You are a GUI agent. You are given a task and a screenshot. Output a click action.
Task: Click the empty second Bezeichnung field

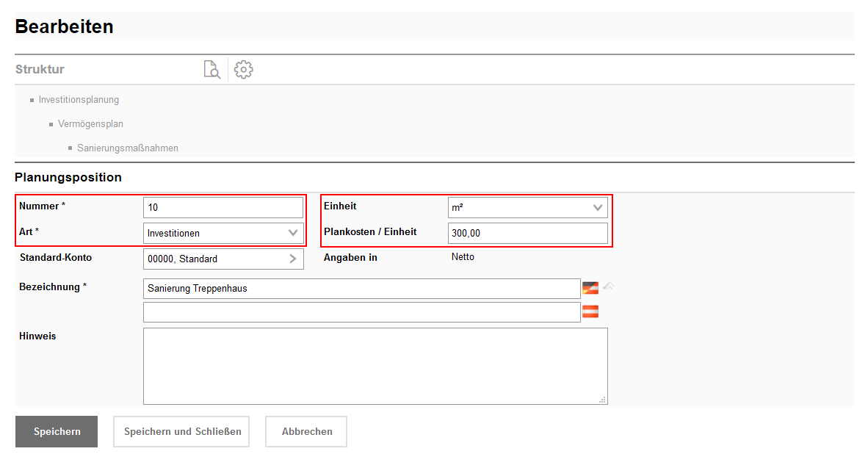point(361,312)
